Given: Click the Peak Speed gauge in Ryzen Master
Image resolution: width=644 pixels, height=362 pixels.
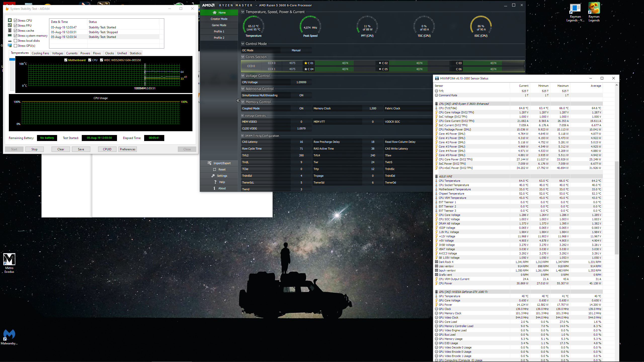Looking at the screenshot, I should [x=310, y=26].
